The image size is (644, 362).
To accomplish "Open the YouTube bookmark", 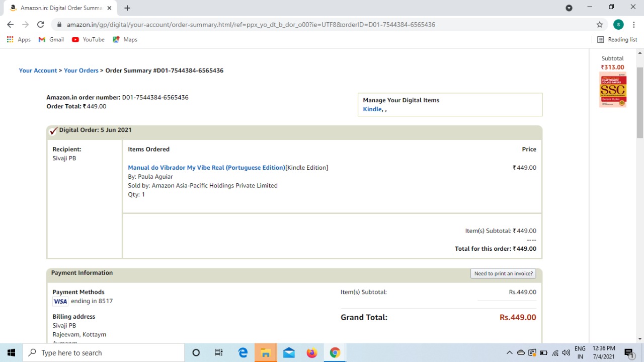I will click(89, 40).
